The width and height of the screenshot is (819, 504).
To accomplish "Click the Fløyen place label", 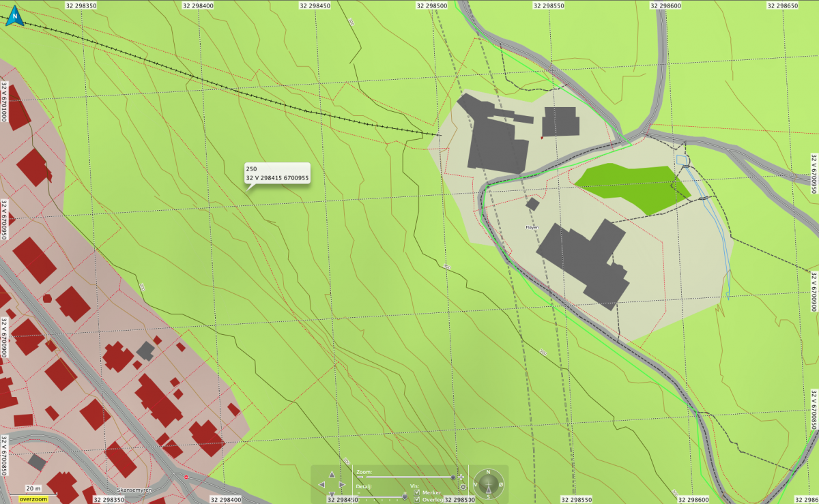I will click(x=532, y=227).
